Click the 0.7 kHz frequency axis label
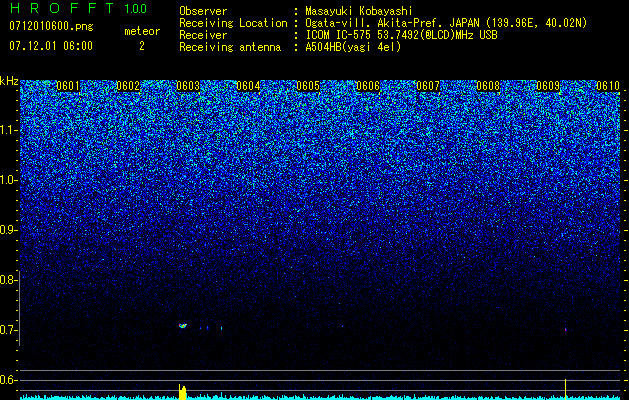This screenshot has width=629, height=400. 7,330
